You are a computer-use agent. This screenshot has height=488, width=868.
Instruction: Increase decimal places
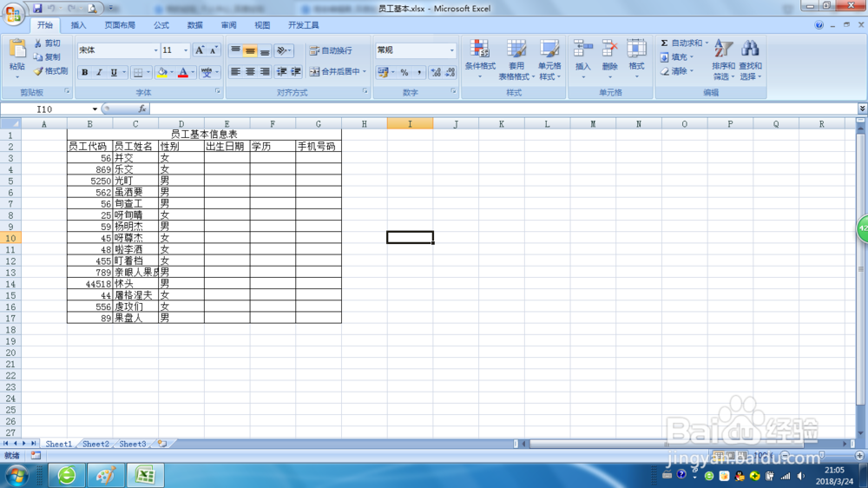point(436,73)
